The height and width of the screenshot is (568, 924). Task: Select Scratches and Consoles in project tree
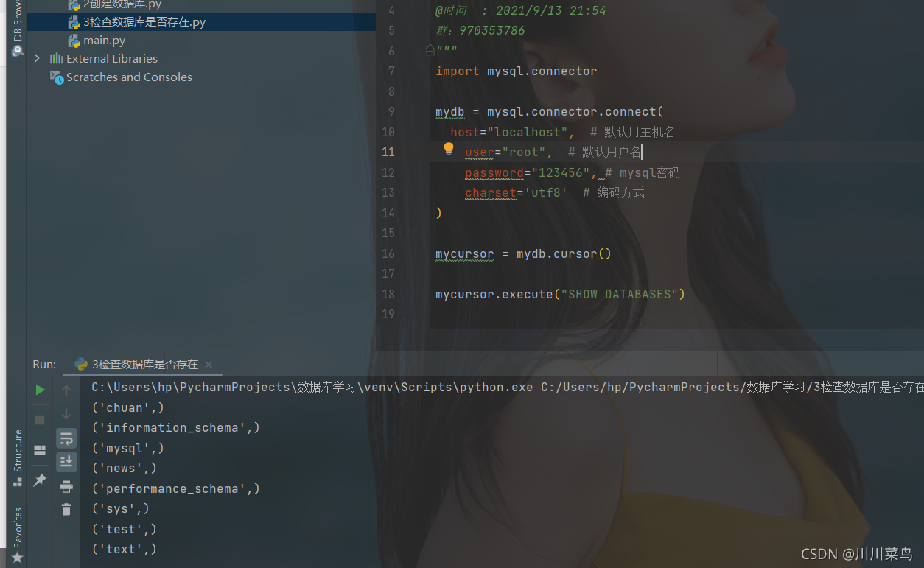129,77
